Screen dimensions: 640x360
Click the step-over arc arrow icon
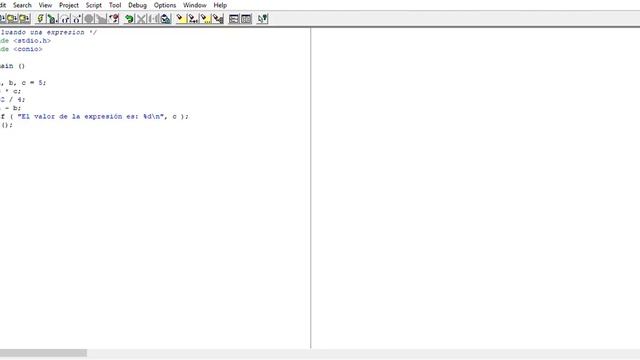pyautogui.click(x=64, y=19)
